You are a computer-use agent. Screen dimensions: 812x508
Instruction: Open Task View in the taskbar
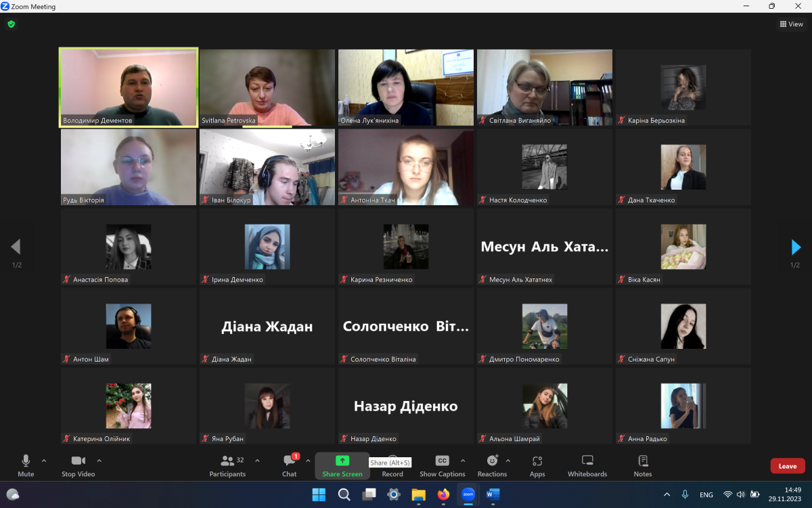[369, 494]
